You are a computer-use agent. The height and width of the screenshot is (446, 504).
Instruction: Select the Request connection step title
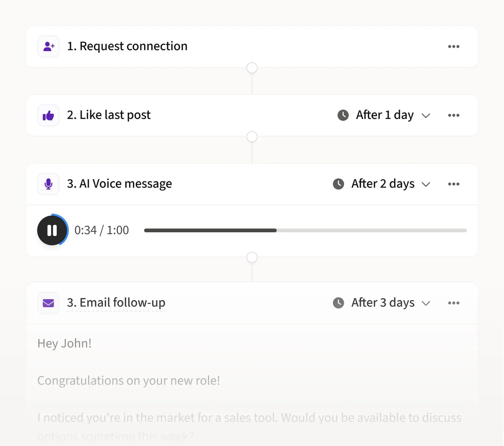click(x=127, y=46)
